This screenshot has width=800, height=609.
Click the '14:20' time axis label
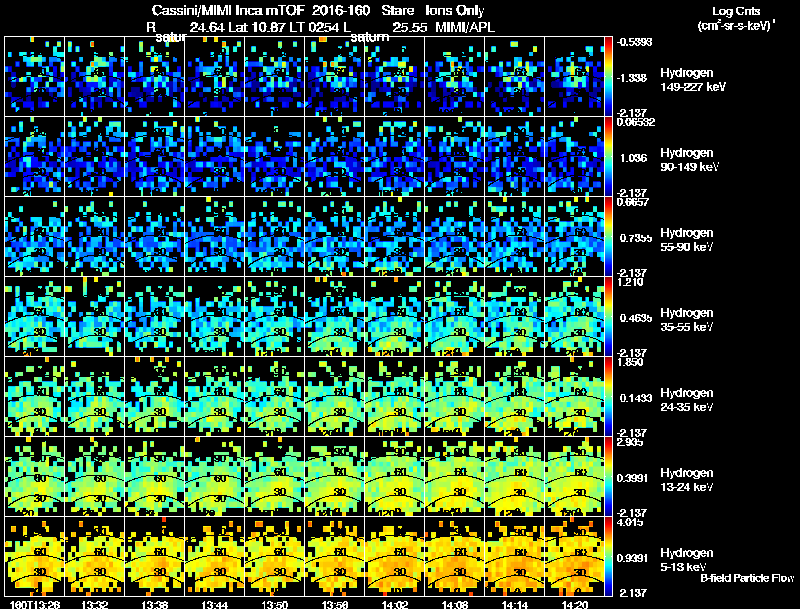pyautogui.click(x=574, y=604)
